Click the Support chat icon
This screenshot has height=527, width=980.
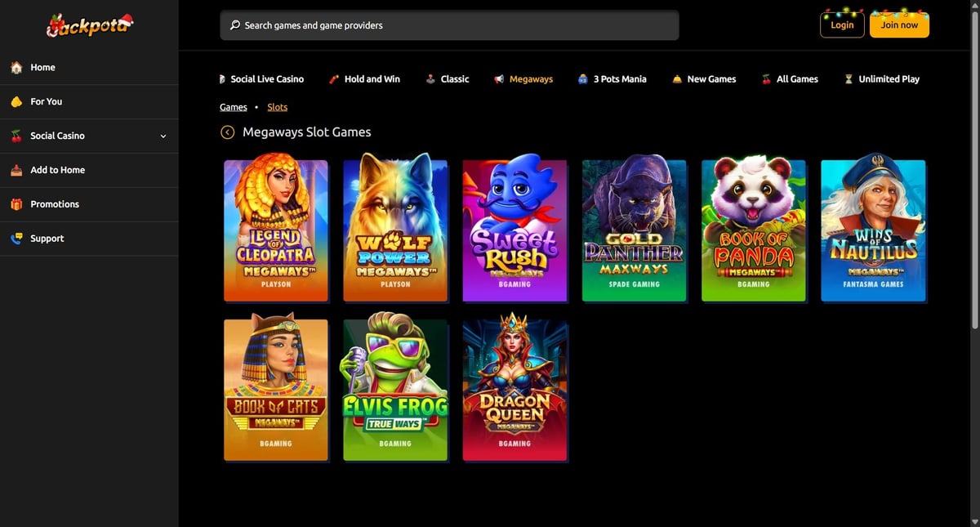16,239
